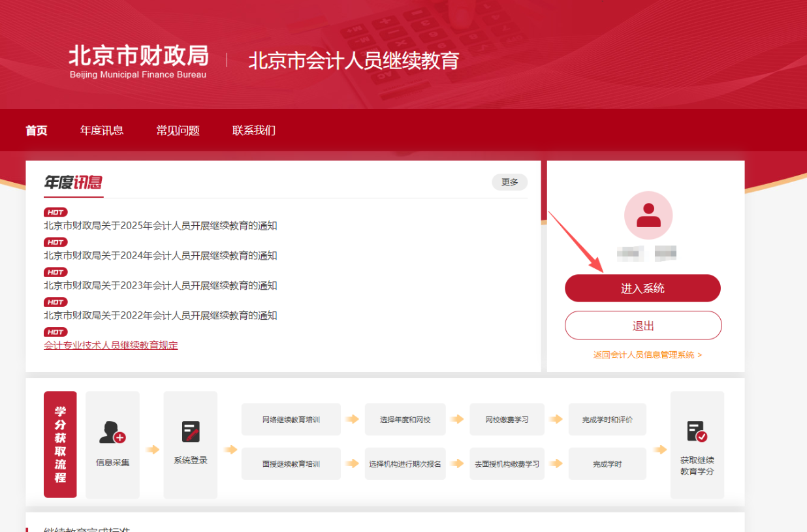Select the 首页 navigation item
Image resolution: width=807 pixels, height=532 pixels.
[36, 130]
